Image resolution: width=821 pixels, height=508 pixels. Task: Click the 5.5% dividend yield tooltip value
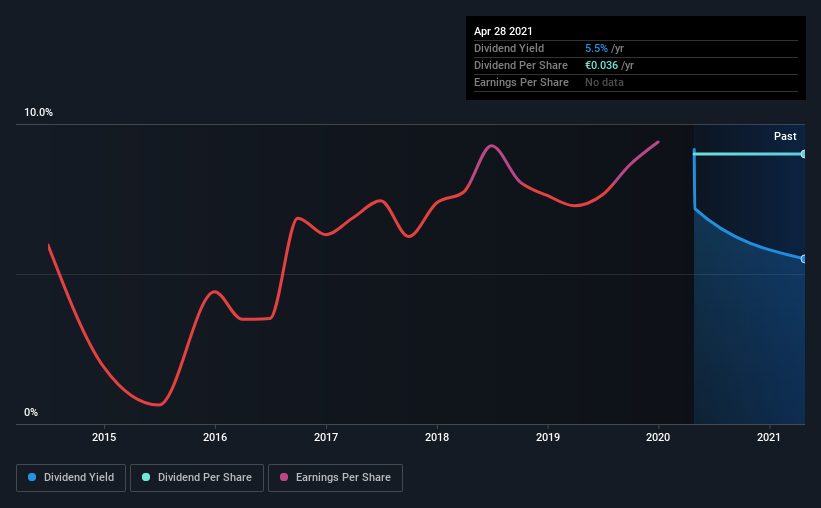click(x=596, y=48)
